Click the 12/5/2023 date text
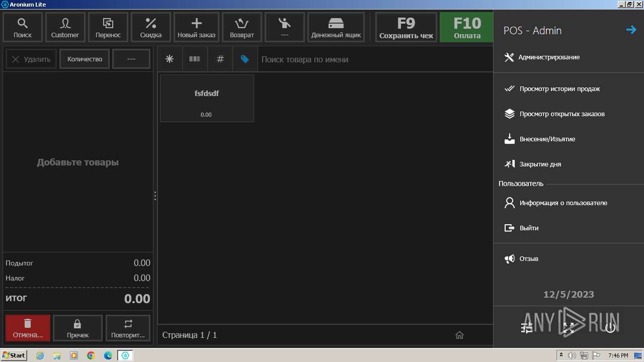 click(x=569, y=295)
